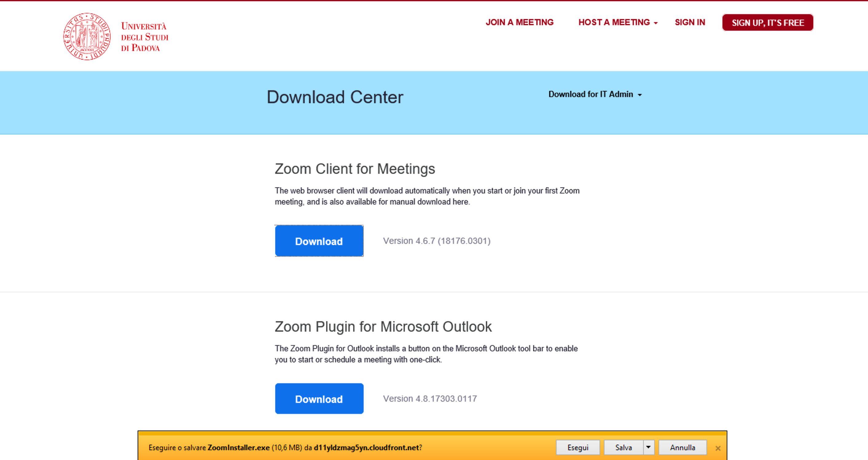This screenshot has height=460, width=868.
Task: Click Esegui to run ZoomInstaller.exe
Action: pyautogui.click(x=577, y=447)
